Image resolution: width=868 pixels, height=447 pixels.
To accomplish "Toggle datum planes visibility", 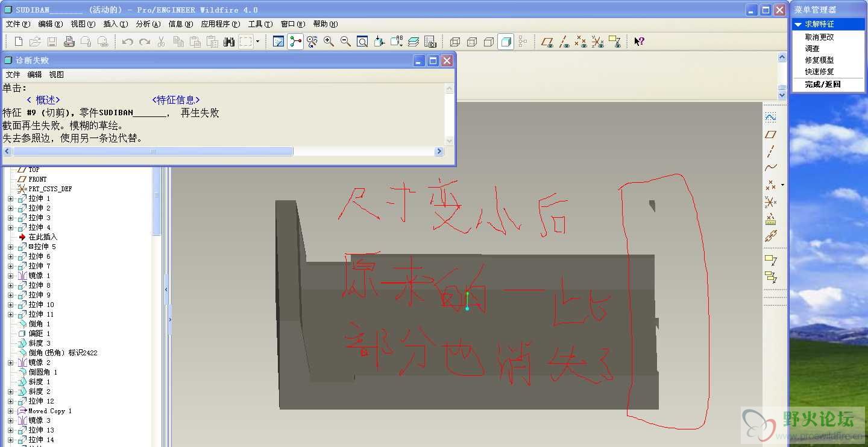I will (x=547, y=42).
